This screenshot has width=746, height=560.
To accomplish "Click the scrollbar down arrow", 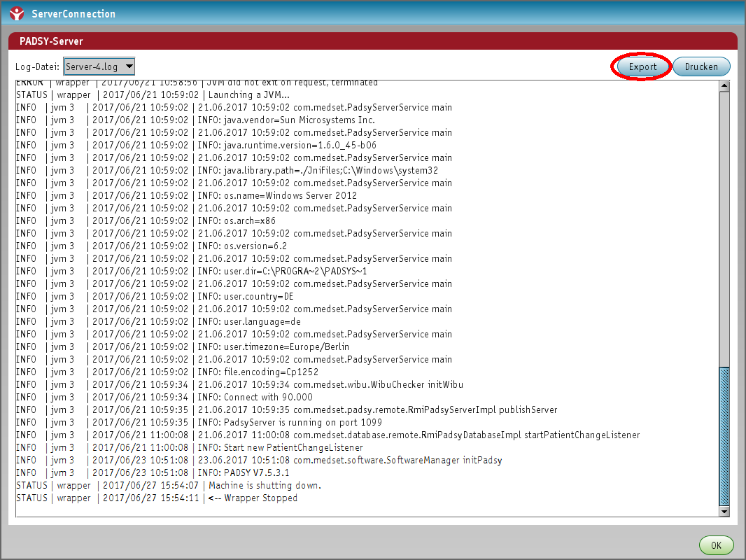I will [724, 512].
